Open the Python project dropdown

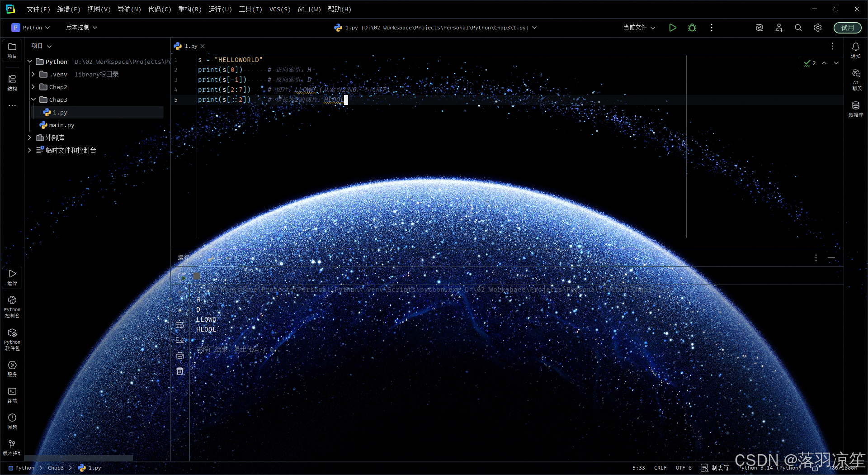pyautogui.click(x=31, y=28)
